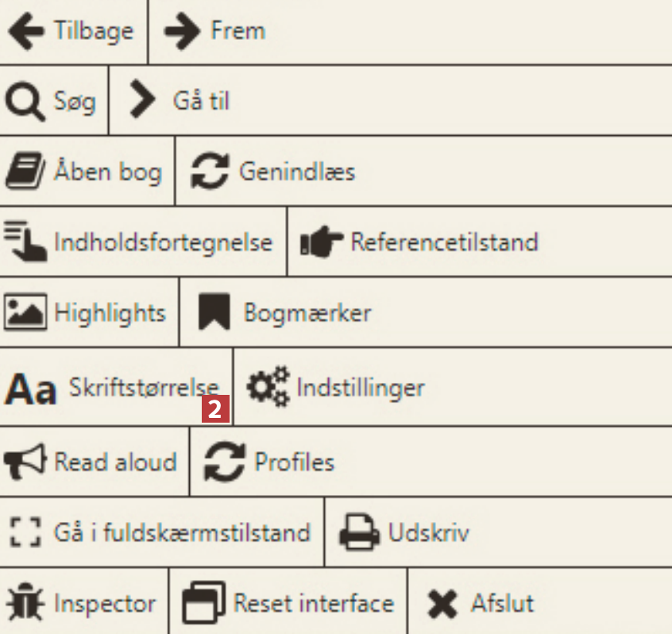Click the Søg magnifying glass icon
This screenshot has height=634, width=672.
[x=24, y=102]
